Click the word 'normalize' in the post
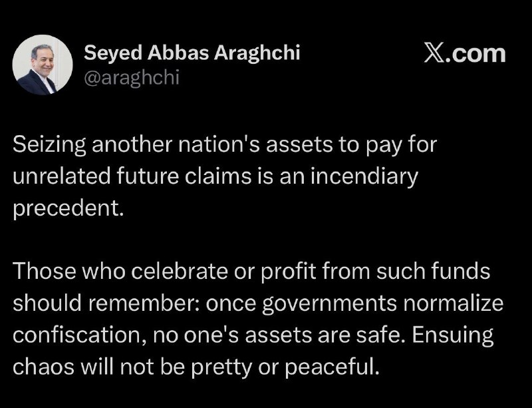 pyautogui.click(x=454, y=303)
